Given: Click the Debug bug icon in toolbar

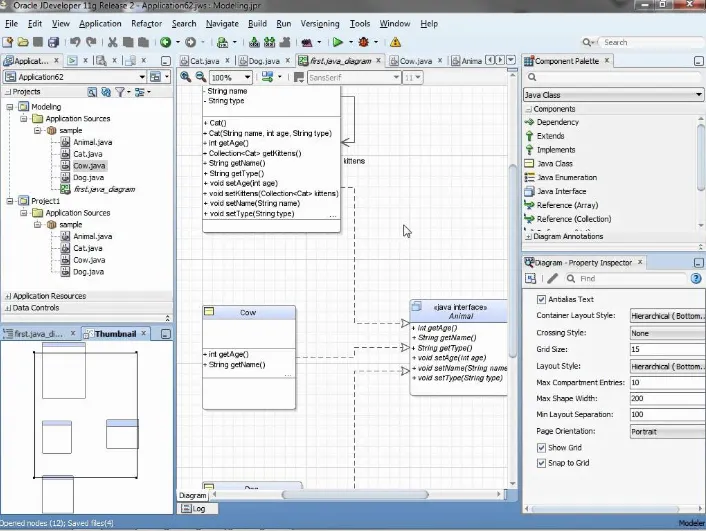Looking at the screenshot, I should (363, 42).
